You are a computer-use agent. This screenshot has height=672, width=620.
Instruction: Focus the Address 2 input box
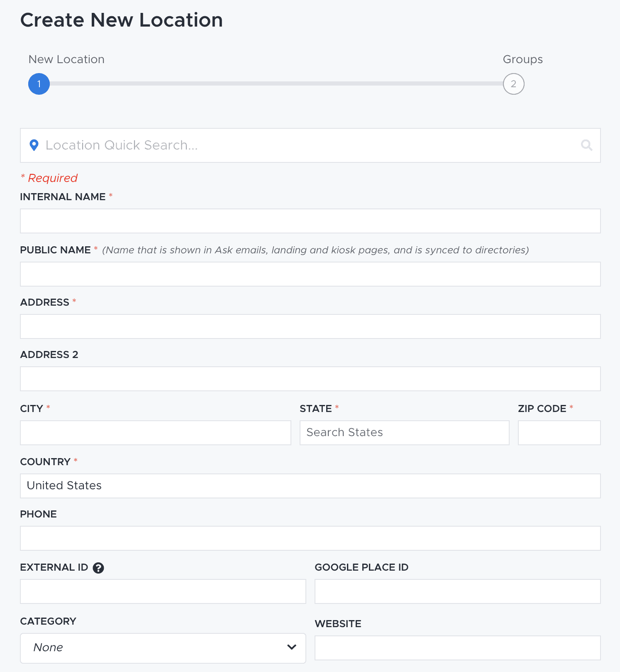pyautogui.click(x=310, y=379)
